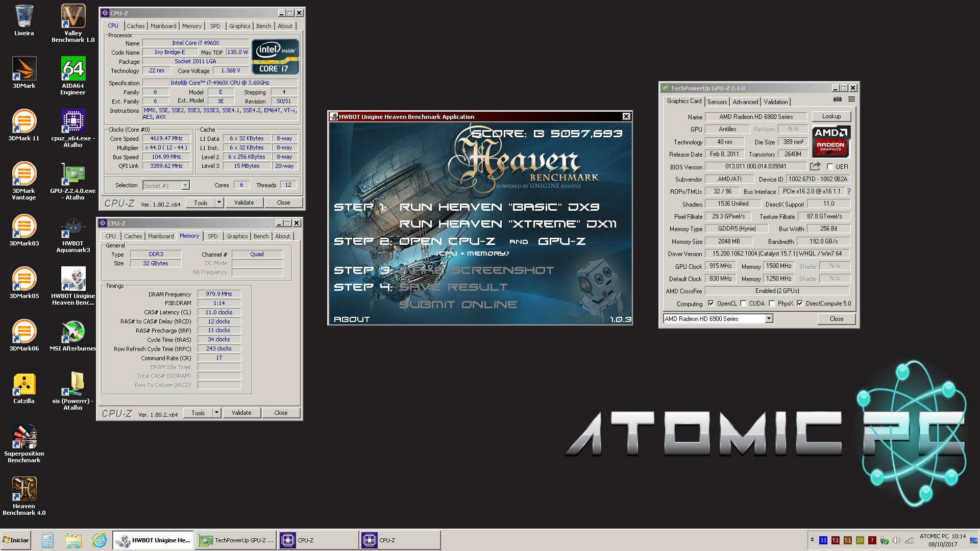Open SPD tab in Memory CPU-Z window
This screenshot has height=551, width=980.
tap(213, 236)
